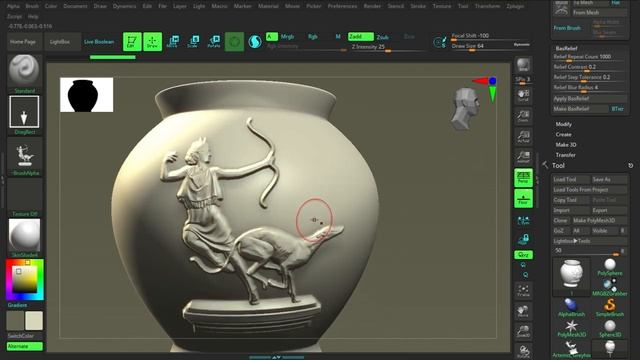Open the Brush menu

pyautogui.click(x=32, y=6)
